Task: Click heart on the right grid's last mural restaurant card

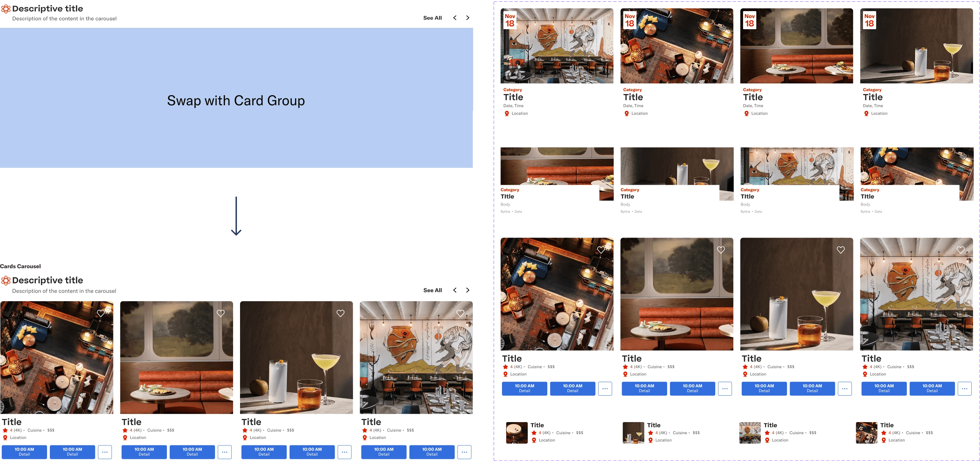Action: [961, 250]
